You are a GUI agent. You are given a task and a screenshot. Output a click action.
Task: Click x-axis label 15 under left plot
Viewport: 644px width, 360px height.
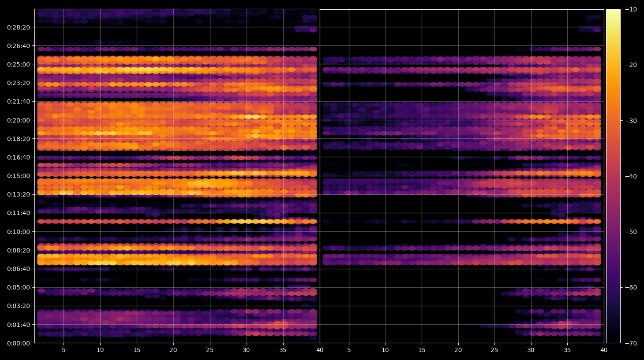(x=137, y=350)
